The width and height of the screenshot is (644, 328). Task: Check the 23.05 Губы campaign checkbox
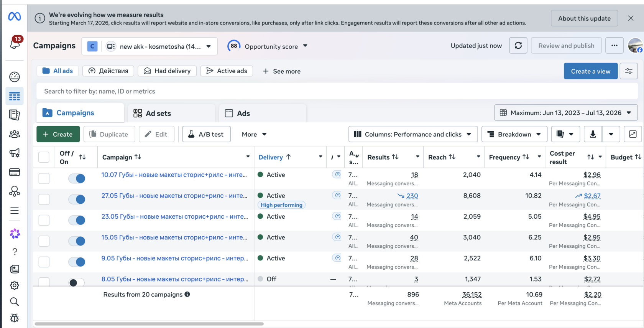coord(44,220)
